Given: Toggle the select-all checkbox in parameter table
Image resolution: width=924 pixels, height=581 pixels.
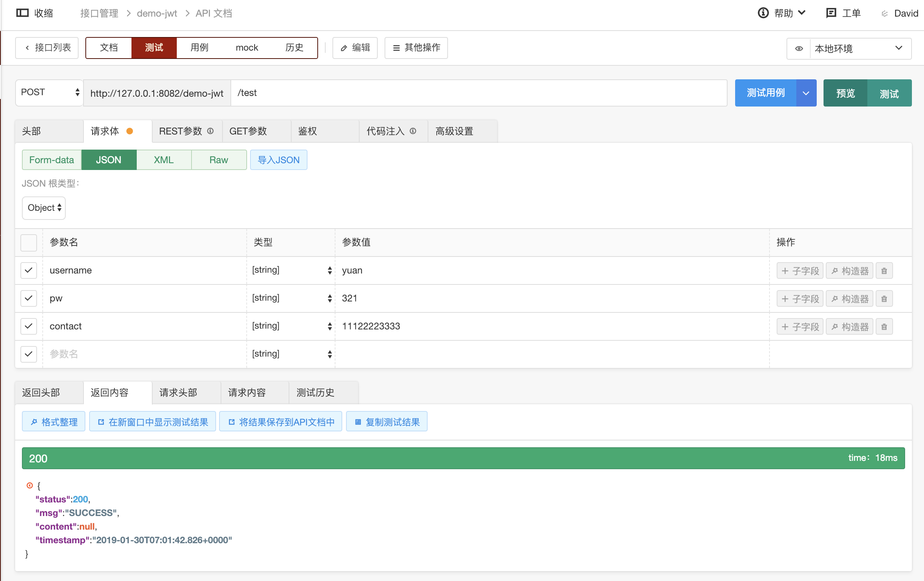Looking at the screenshot, I should [28, 242].
